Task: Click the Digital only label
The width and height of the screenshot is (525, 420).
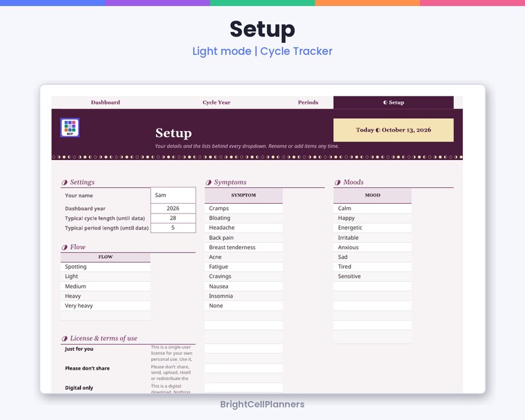Action: pyautogui.click(x=79, y=388)
